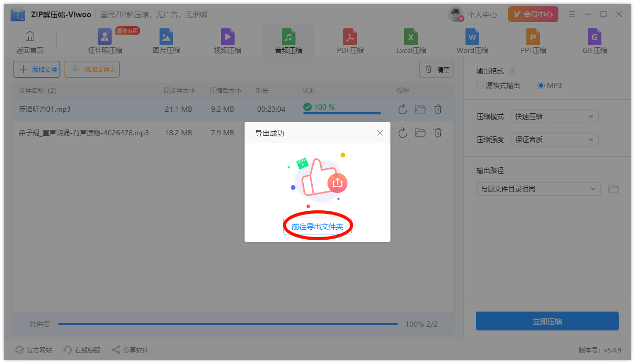Open 个人中心 personal center
This screenshot has height=364, width=635.
[482, 15]
